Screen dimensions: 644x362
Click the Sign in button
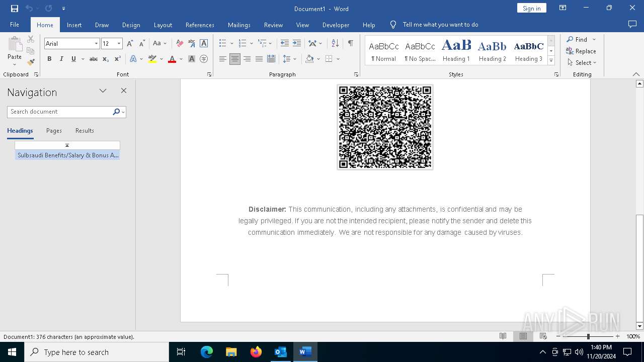point(531,8)
